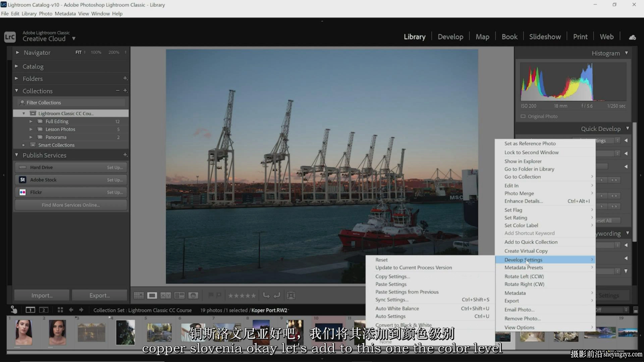Add new folder with plus icon
Viewport: 644px width, 362px height.
pos(125,78)
